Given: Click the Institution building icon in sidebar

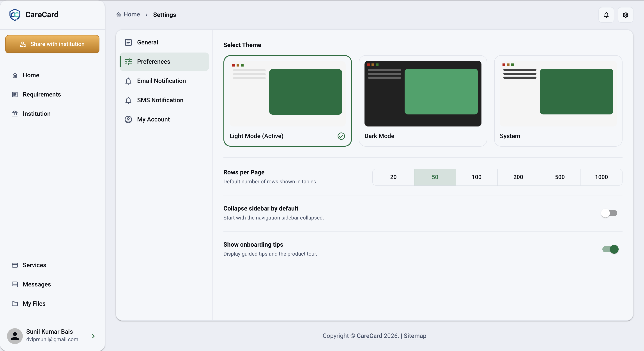Looking at the screenshot, I should click(15, 114).
